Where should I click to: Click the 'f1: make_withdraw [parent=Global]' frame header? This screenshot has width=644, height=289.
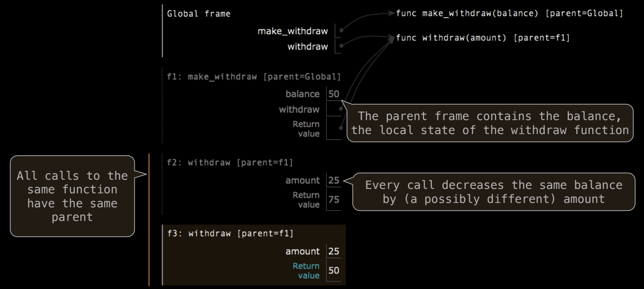point(254,76)
